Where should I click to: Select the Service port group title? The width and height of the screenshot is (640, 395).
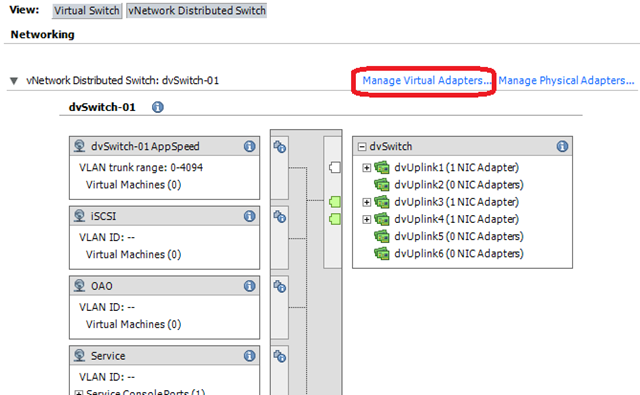point(108,356)
